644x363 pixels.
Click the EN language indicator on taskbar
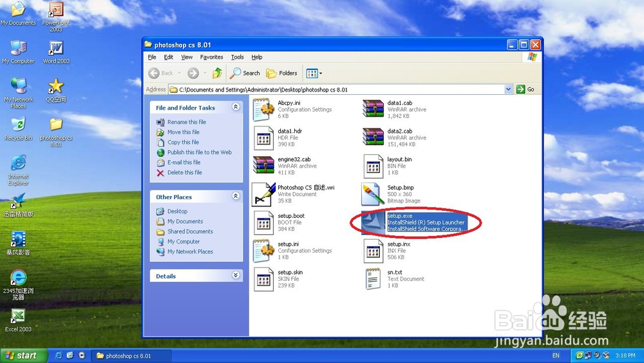[x=556, y=356]
